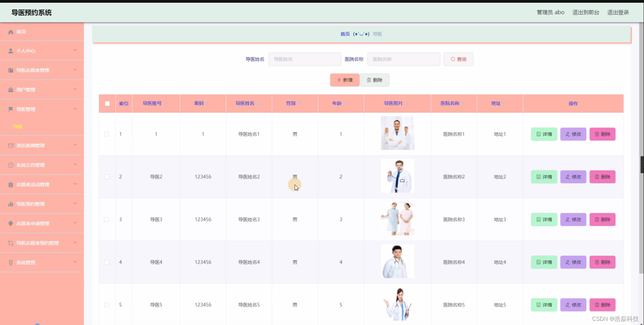The height and width of the screenshot is (325, 644).
Task: Click the icon beside 导医志愿者管理
Action: [x=11, y=70]
